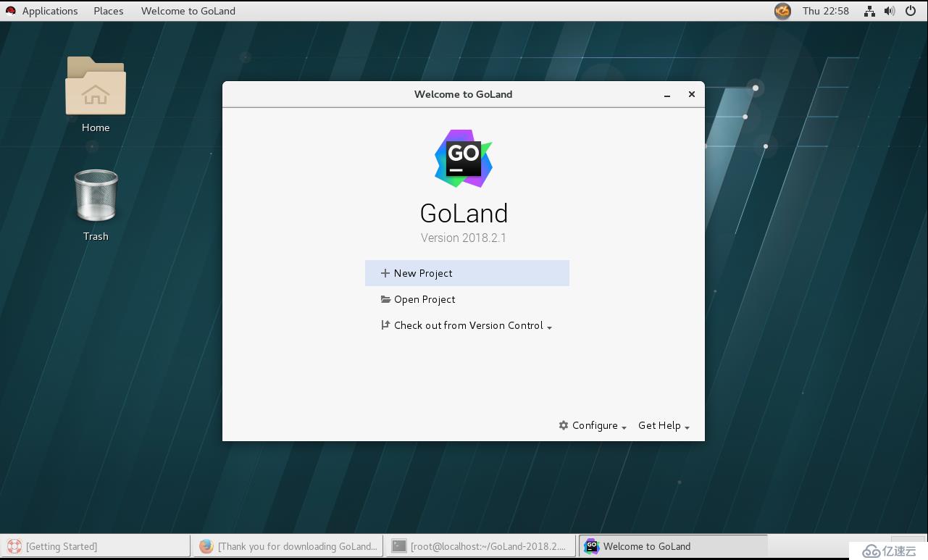This screenshot has height=560, width=928.
Task: Open the Applications menu
Action: [50, 11]
